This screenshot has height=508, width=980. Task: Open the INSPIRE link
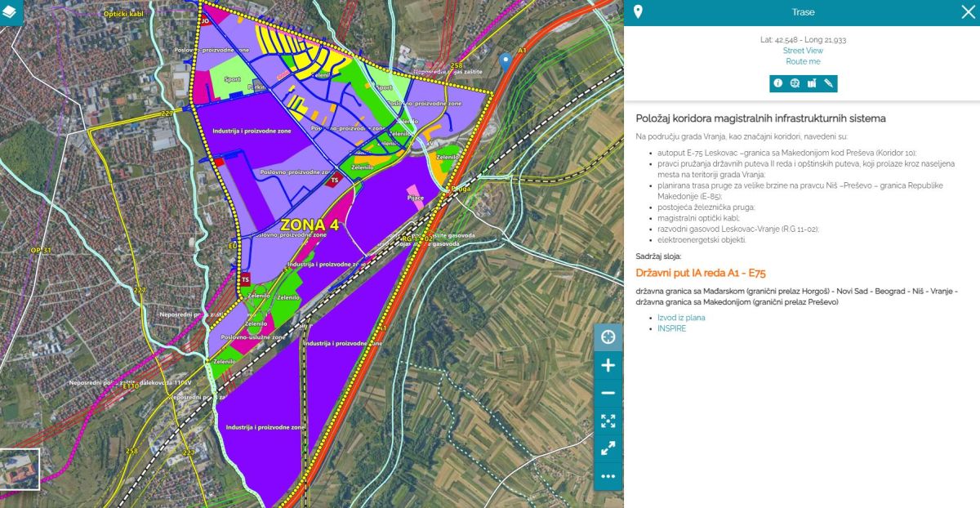pyautogui.click(x=671, y=328)
